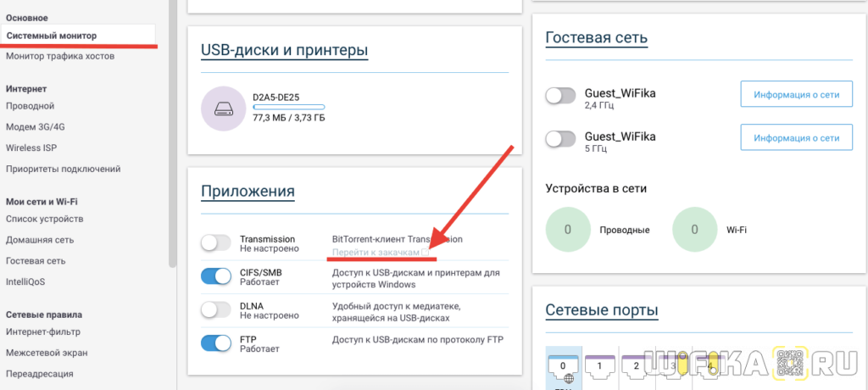
Task: Enable Guest_WiFika 2,4 ГГц toggle
Action: [x=560, y=97]
